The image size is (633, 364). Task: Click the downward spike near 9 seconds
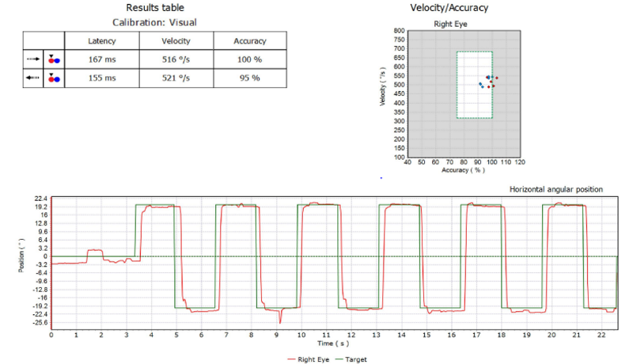280,317
